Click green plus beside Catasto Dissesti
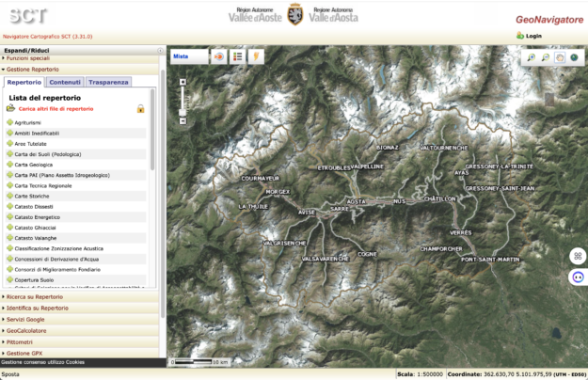This screenshot has height=380, width=588. coord(10,206)
